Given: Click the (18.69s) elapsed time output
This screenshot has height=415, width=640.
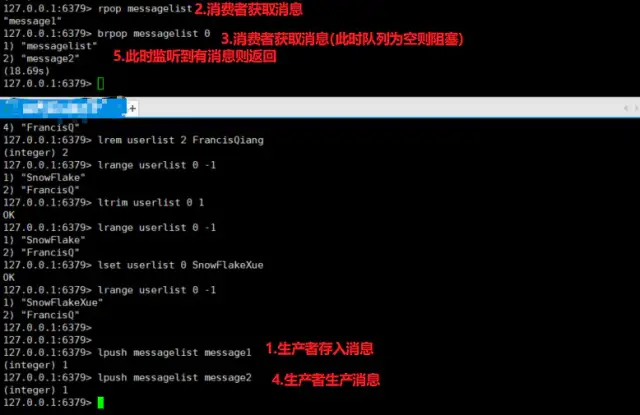Looking at the screenshot, I should (26, 71).
